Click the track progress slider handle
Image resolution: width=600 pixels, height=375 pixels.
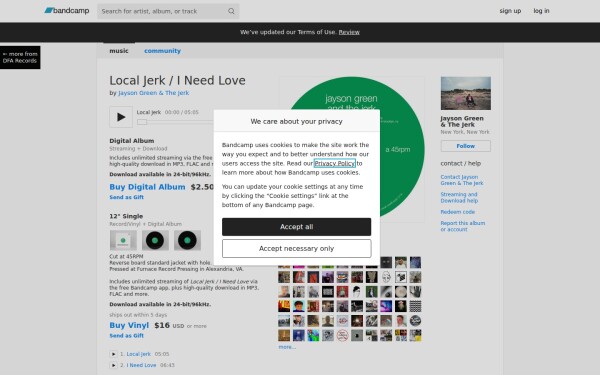tap(142, 122)
